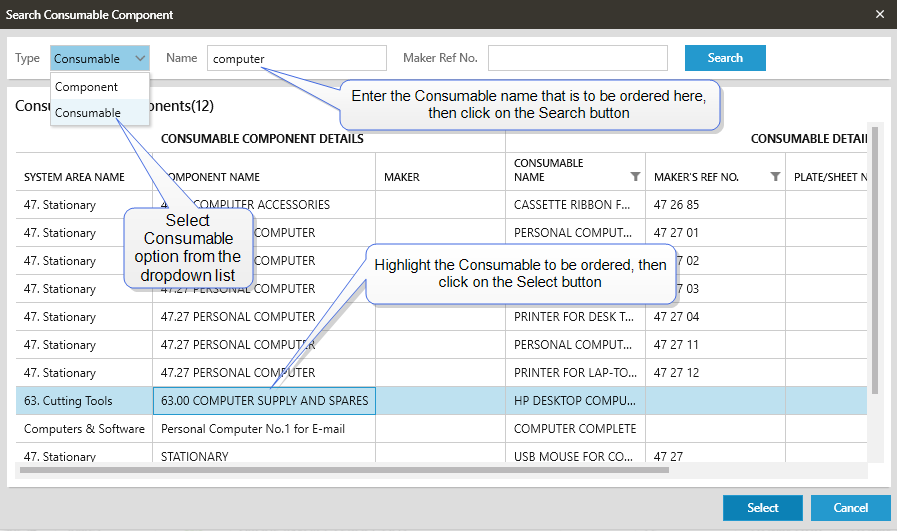Select the maker's ref cell '47 26 85'
This screenshot has height=531, width=897.
(x=715, y=205)
